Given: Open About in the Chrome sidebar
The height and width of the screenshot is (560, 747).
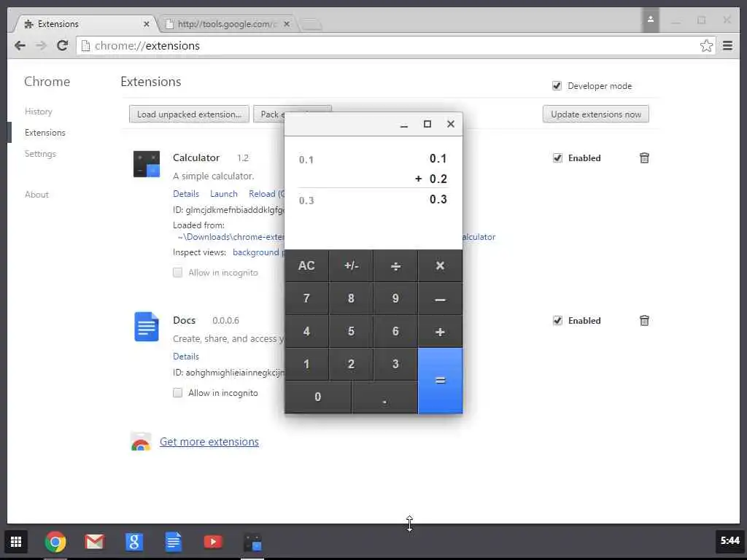Looking at the screenshot, I should [36, 194].
